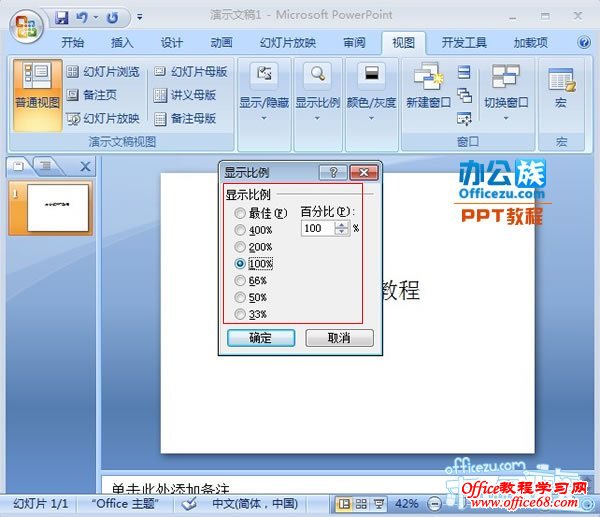Open 幻灯片浏览 slide sorter view
600x517 pixels.
point(103,72)
